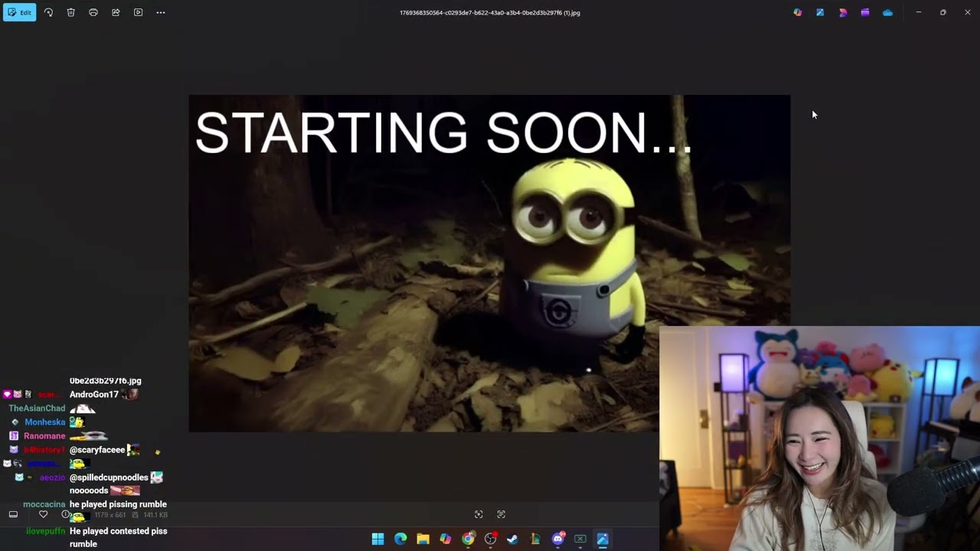This screenshot has height=551, width=980.
Task: Start the slideshow from the toolbar
Action: tap(138, 12)
